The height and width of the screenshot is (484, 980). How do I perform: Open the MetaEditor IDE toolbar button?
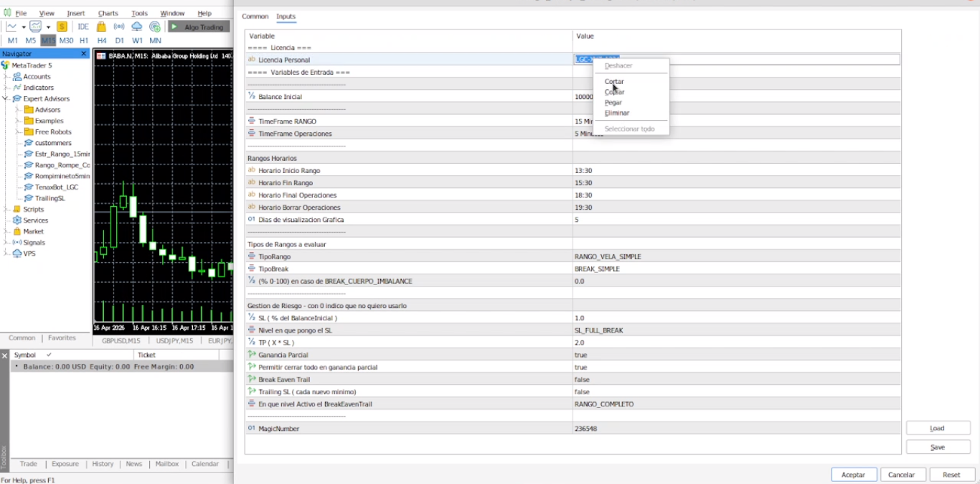click(83, 27)
